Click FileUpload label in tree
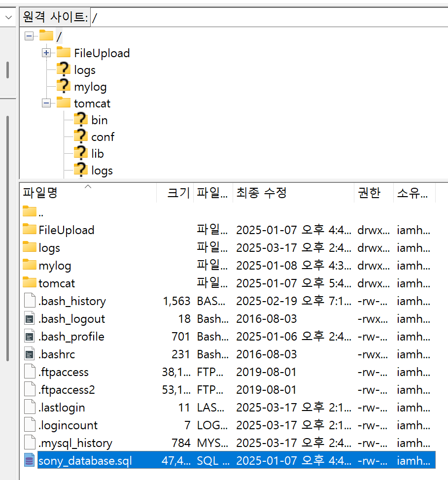 coord(102,53)
